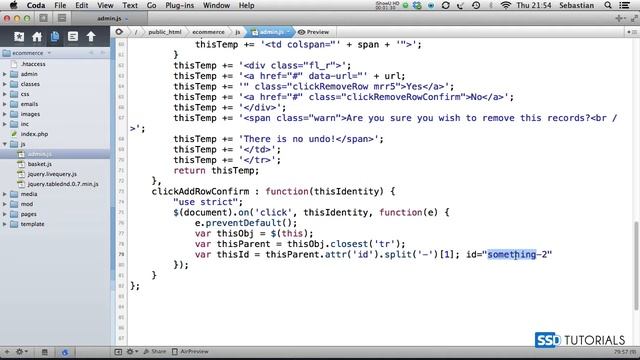This screenshot has height=360, width=640.
Task: Open the File menu
Action: coord(60,5)
